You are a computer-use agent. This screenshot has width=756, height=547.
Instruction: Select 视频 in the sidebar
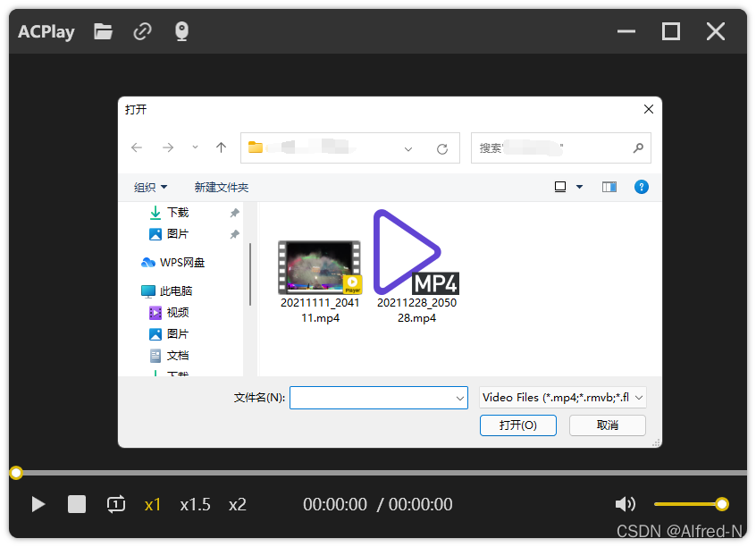pos(175,312)
